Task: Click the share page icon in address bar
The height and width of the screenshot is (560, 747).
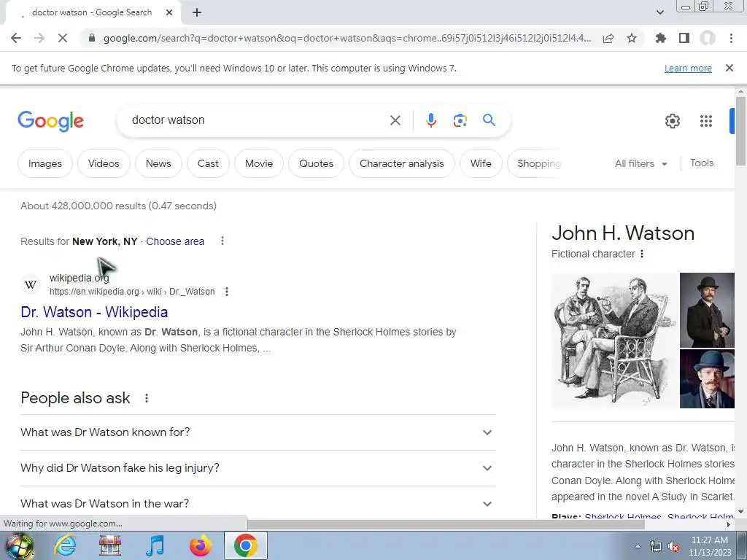Action: click(x=608, y=38)
